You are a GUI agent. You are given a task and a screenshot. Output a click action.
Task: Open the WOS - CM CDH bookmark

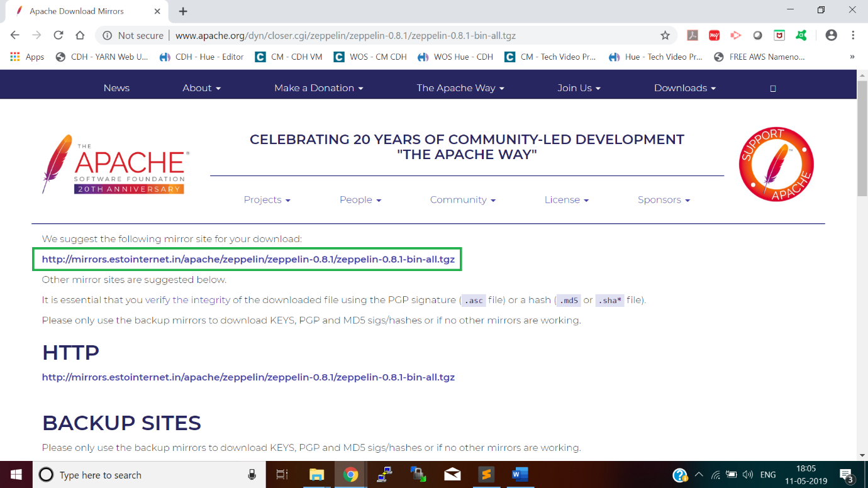click(370, 57)
